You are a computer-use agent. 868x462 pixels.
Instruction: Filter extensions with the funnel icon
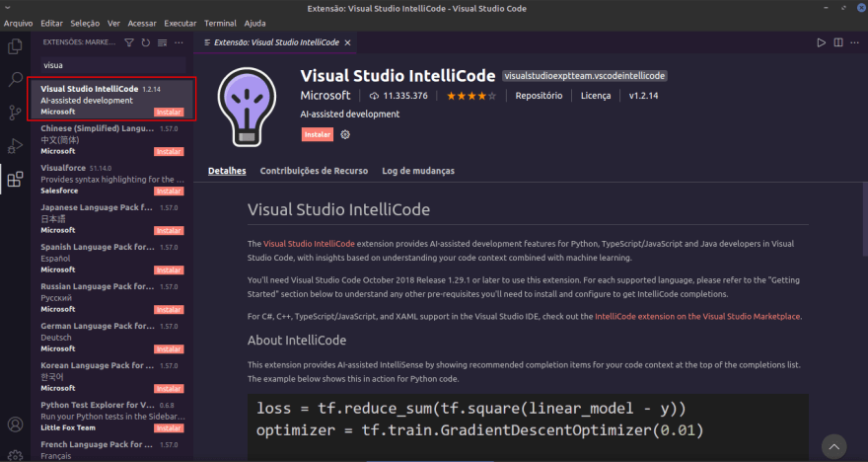click(129, 42)
